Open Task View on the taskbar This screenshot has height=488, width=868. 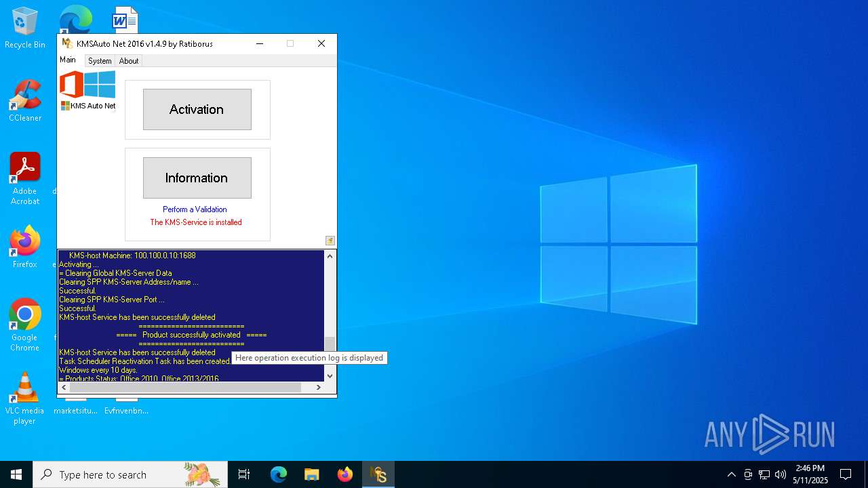tap(244, 474)
